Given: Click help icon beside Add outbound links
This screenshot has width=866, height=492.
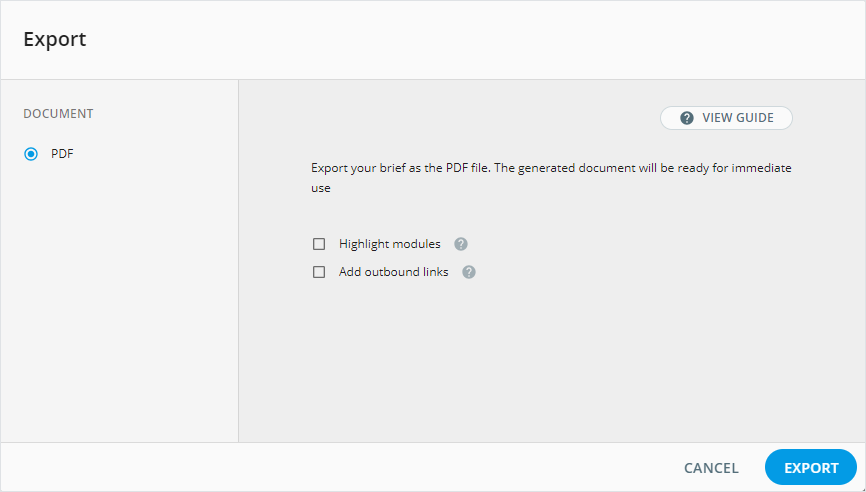Looking at the screenshot, I should tap(469, 272).
